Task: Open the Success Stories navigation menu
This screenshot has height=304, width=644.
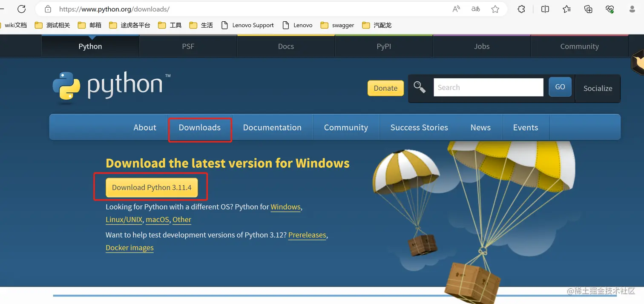Action: 419,127
